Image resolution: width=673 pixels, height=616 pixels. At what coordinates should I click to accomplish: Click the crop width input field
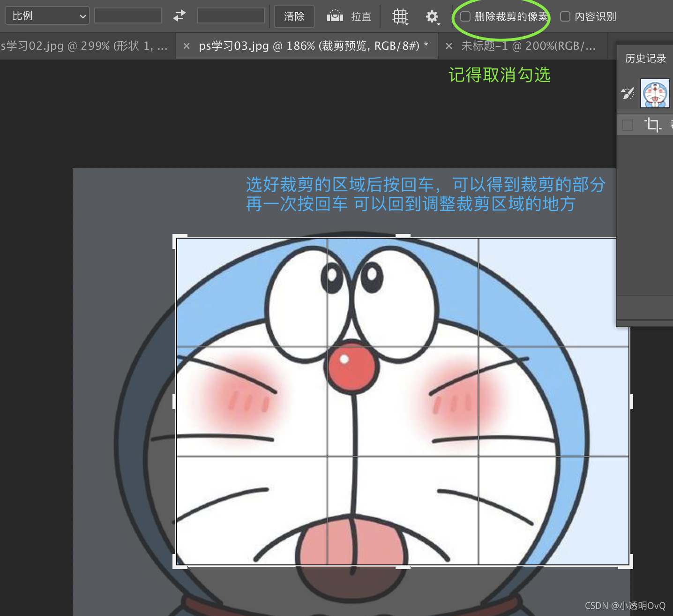click(128, 16)
